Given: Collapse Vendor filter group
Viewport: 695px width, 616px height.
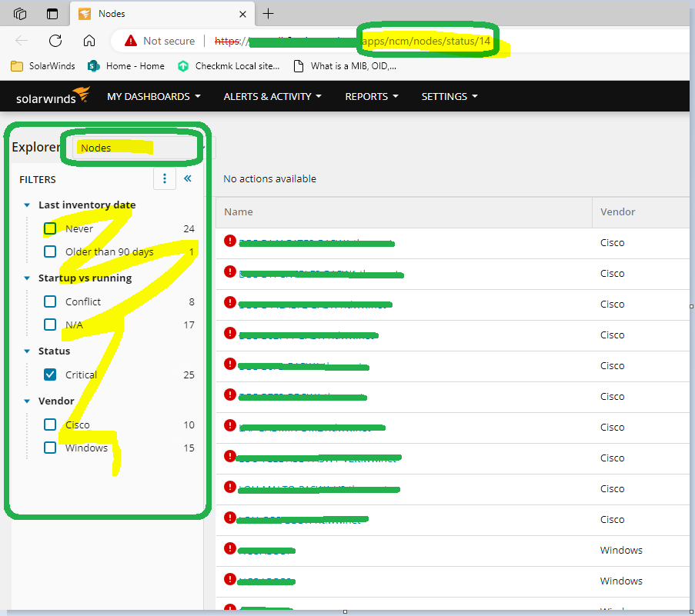Looking at the screenshot, I should [x=27, y=401].
